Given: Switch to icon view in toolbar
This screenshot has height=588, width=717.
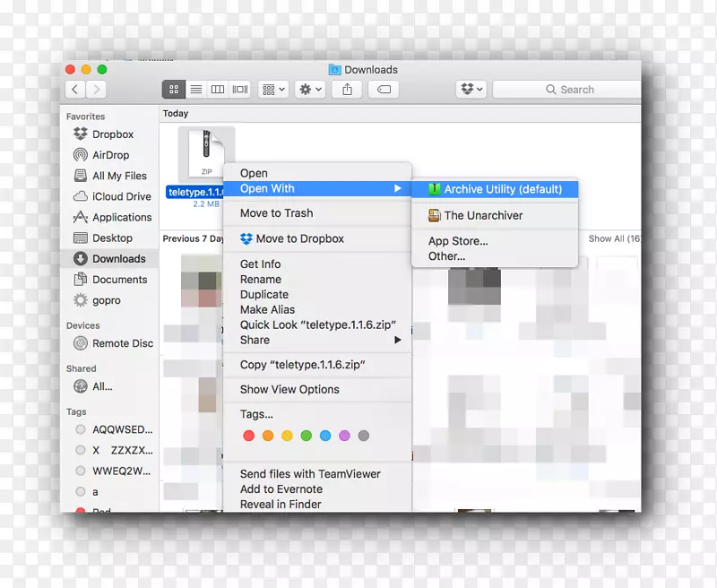Looking at the screenshot, I should pyautogui.click(x=174, y=90).
